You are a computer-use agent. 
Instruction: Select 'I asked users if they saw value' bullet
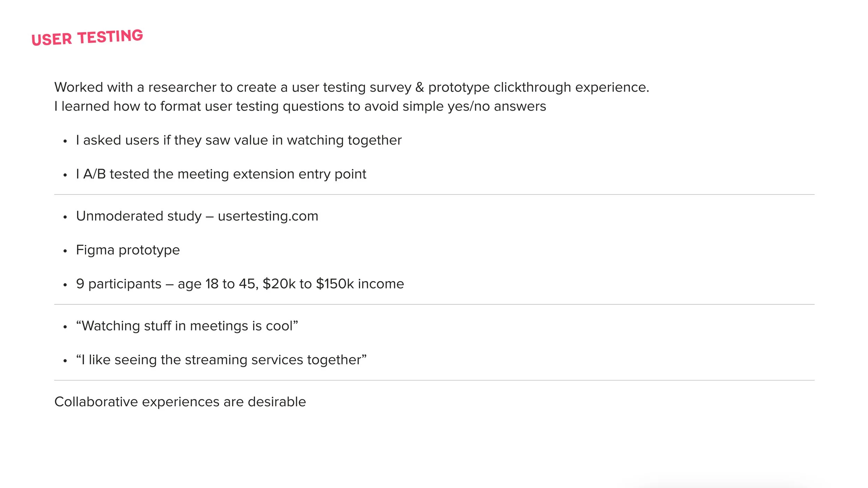click(239, 141)
